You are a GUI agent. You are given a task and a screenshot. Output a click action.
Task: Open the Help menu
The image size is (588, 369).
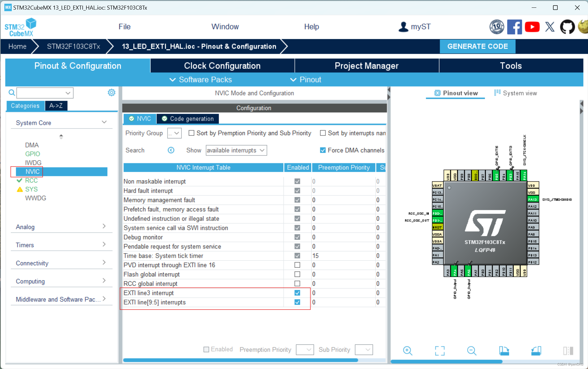pos(311,27)
